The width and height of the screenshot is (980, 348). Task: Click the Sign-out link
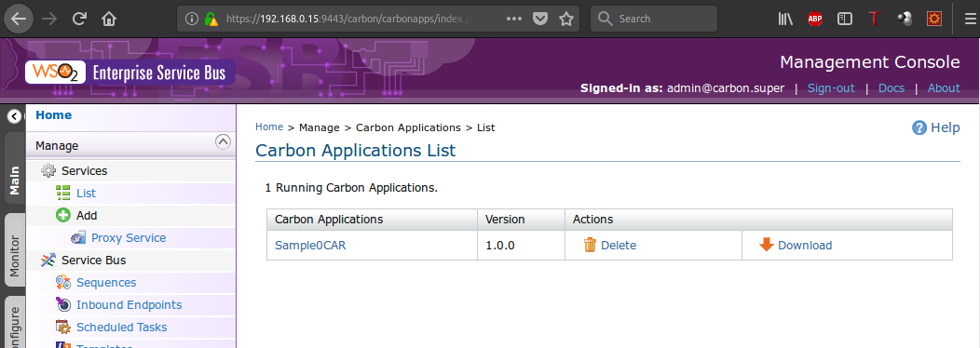[831, 88]
